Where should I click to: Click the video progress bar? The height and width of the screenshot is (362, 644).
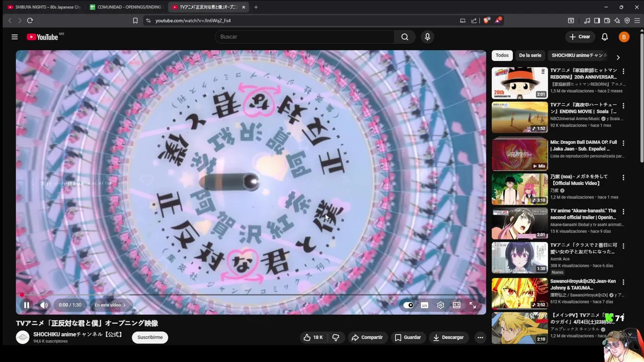click(251, 295)
